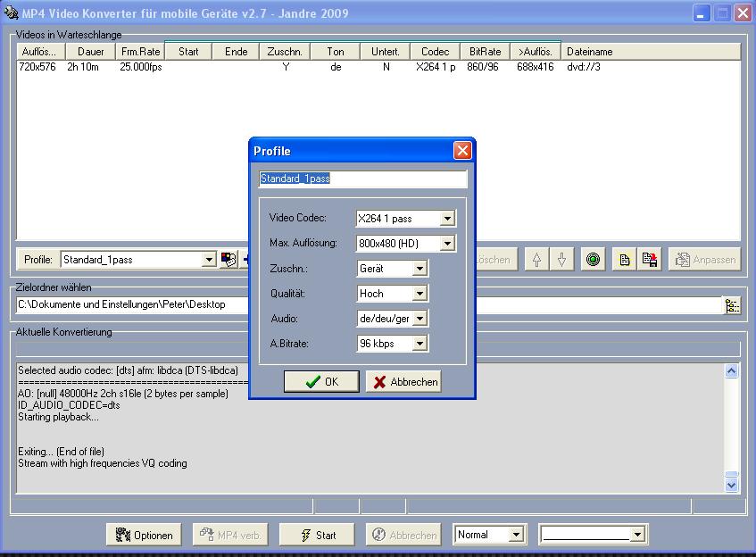Click the Ton column header

tap(336, 52)
